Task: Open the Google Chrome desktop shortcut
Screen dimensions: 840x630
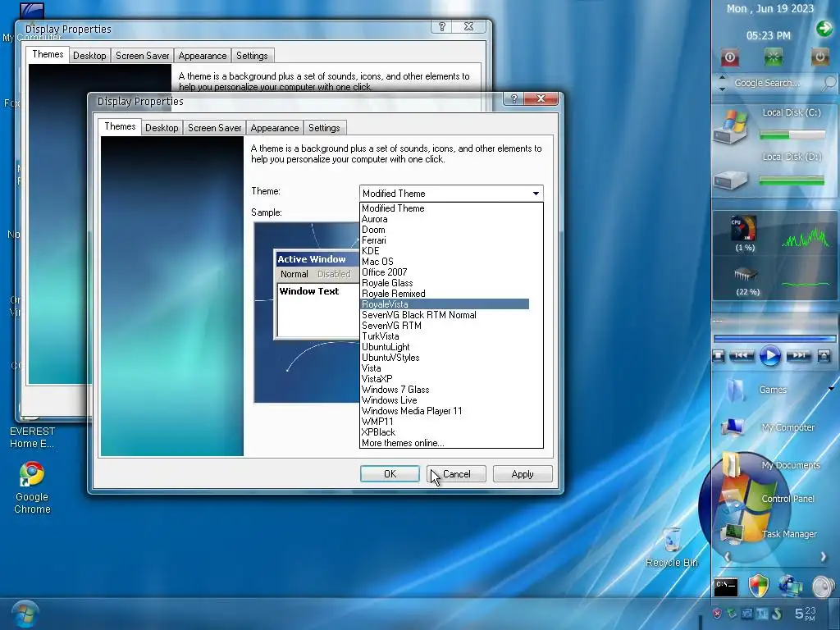Action: [x=32, y=487]
